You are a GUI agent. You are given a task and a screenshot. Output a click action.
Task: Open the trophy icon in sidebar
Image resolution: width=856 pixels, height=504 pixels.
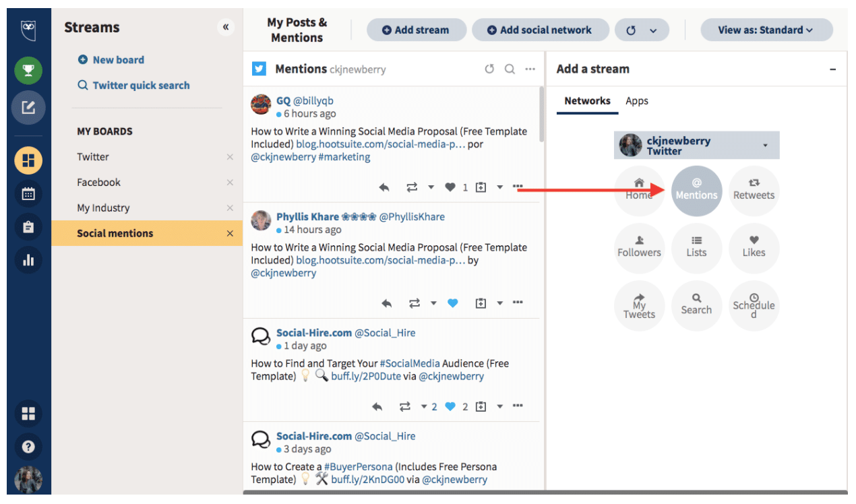click(28, 71)
